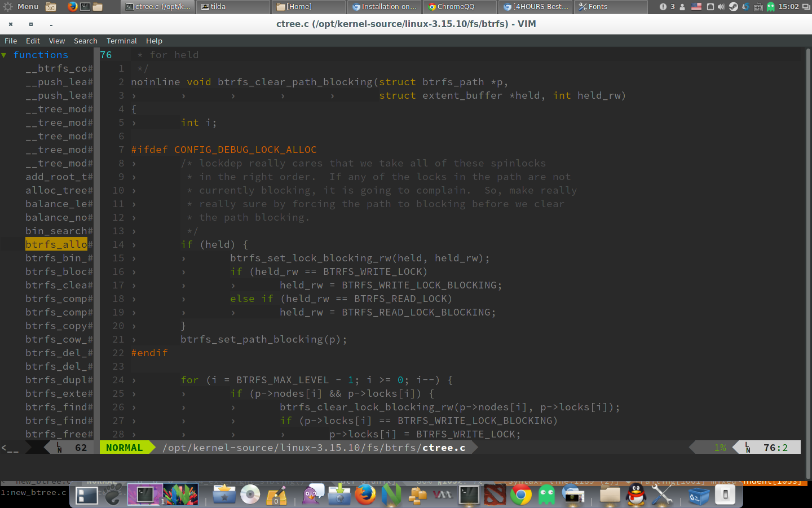Screen dimensions: 812x508
Task: Click the notification alert tray icon
Action: coord(663,7)
